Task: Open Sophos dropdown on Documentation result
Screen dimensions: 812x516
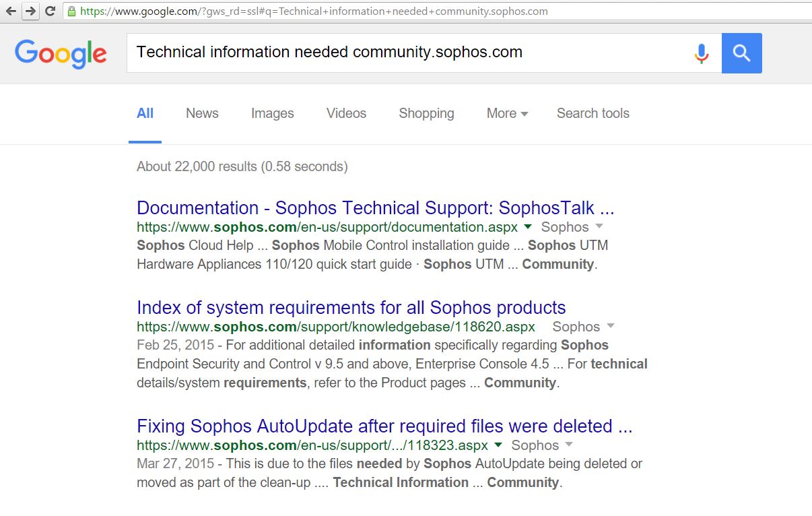Action: pos(572,227)
